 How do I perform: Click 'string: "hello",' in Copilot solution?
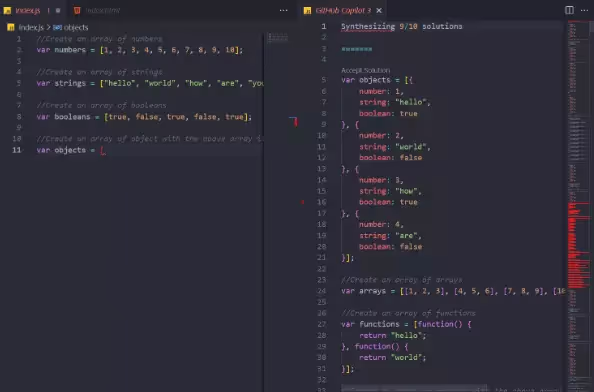pos(395,102)
